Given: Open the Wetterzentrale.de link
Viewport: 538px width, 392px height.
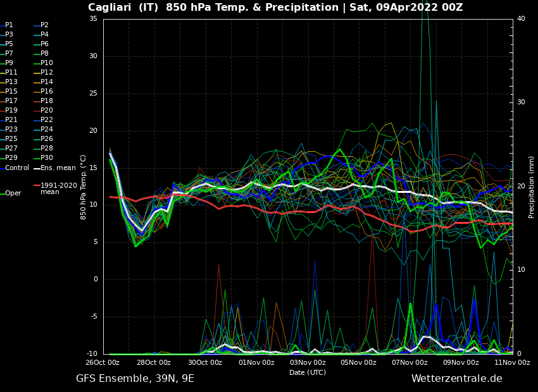Looking at the screenshot, I should [x=456, y=379].
